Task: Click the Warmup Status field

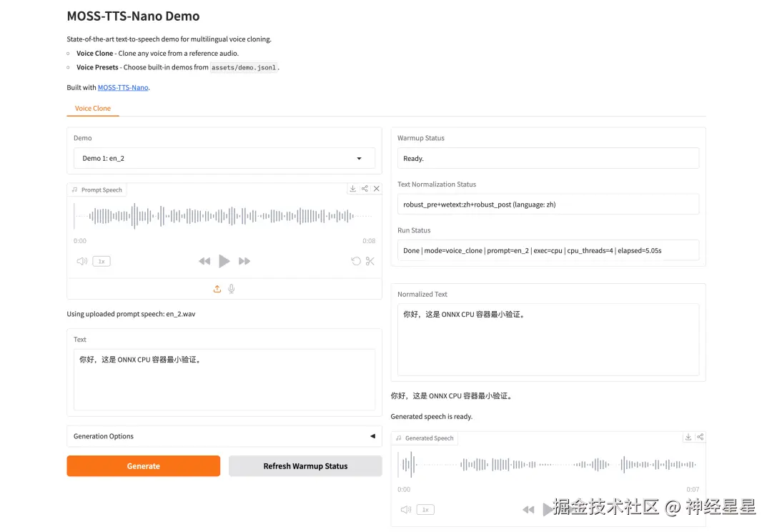Action: (x=548, y=159)
